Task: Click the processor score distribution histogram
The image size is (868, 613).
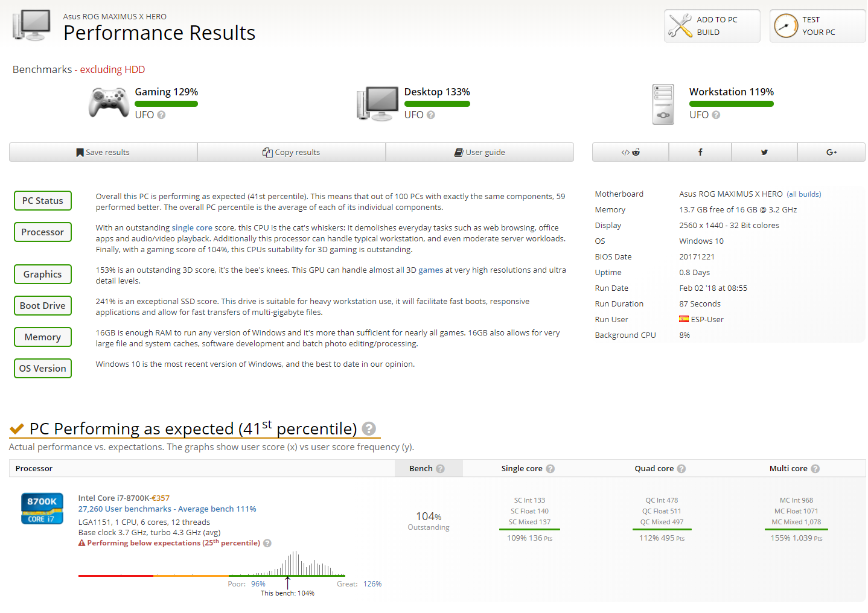Action: point(212,564)
